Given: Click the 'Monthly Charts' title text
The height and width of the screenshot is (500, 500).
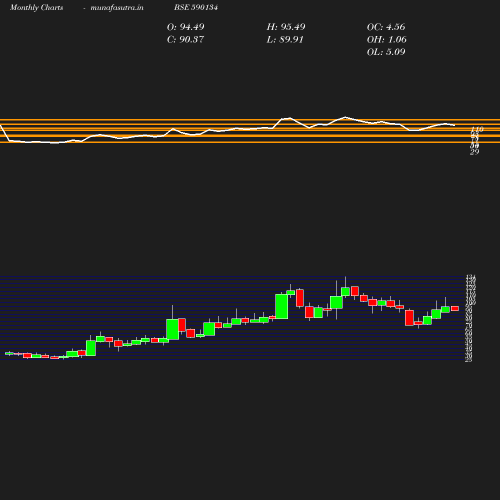Looking at the screenshot, I should pos(36,7).
